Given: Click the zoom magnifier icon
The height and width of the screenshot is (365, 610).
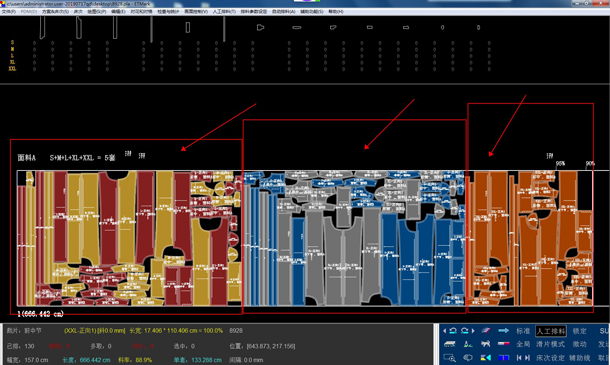Looking at the screenshot, I should click(x=449, y=358).
